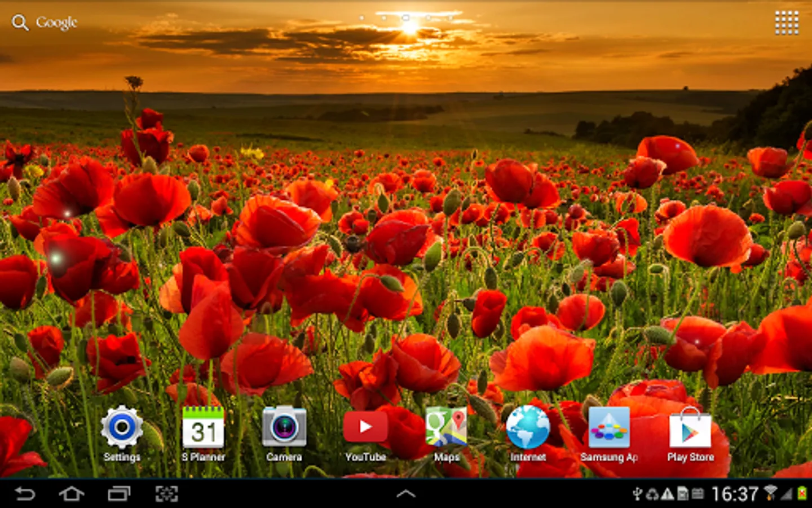Tap the recycle-arrows notification icon
Viewport: 812px width, 508px height.
click(652, 494)
